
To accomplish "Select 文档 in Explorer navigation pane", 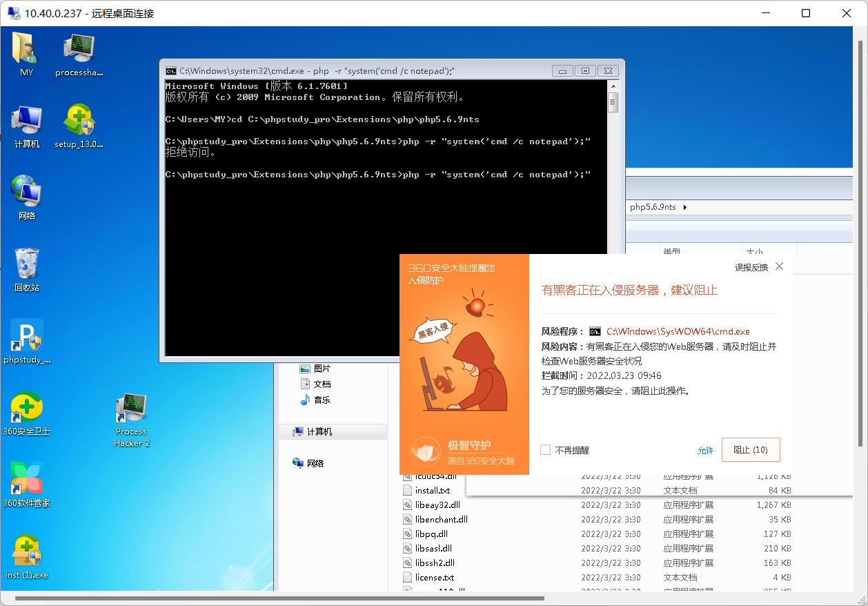I will click(315, 384).
